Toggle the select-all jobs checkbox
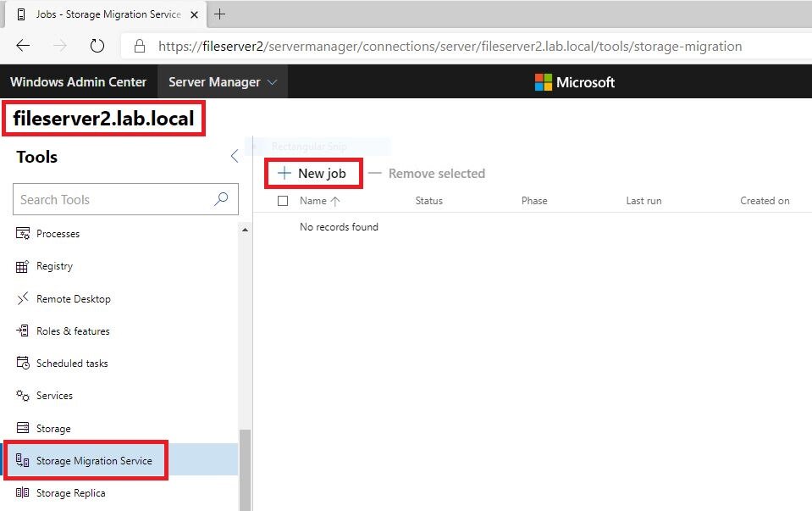Image resolution: width=812 pixels, height=511 pixels. point(283,201)
